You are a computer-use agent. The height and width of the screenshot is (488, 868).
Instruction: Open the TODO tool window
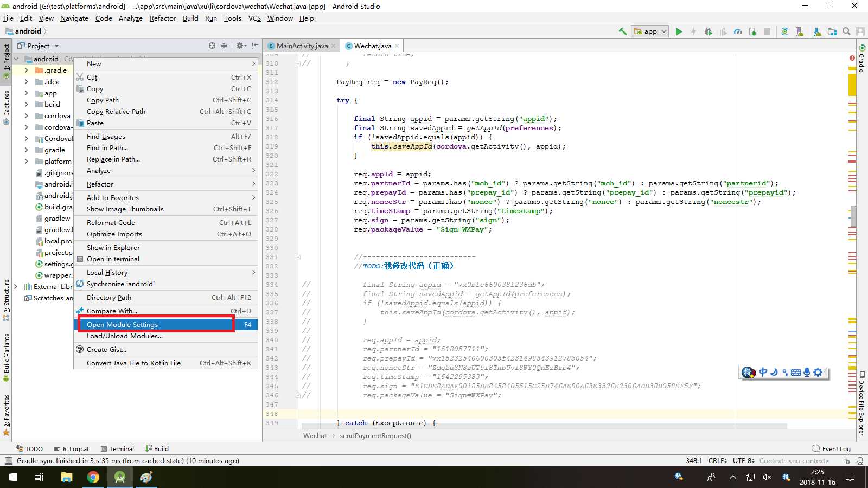[x=29, y=448]
